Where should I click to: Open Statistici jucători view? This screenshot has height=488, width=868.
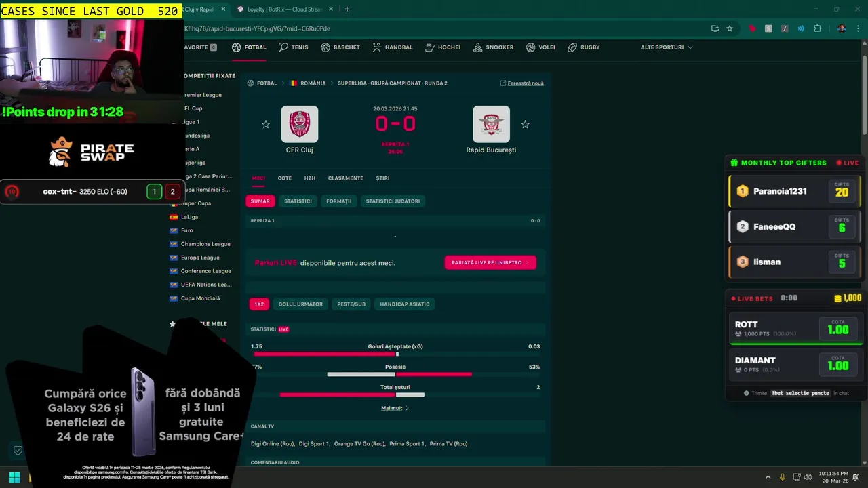pos(393,201)
